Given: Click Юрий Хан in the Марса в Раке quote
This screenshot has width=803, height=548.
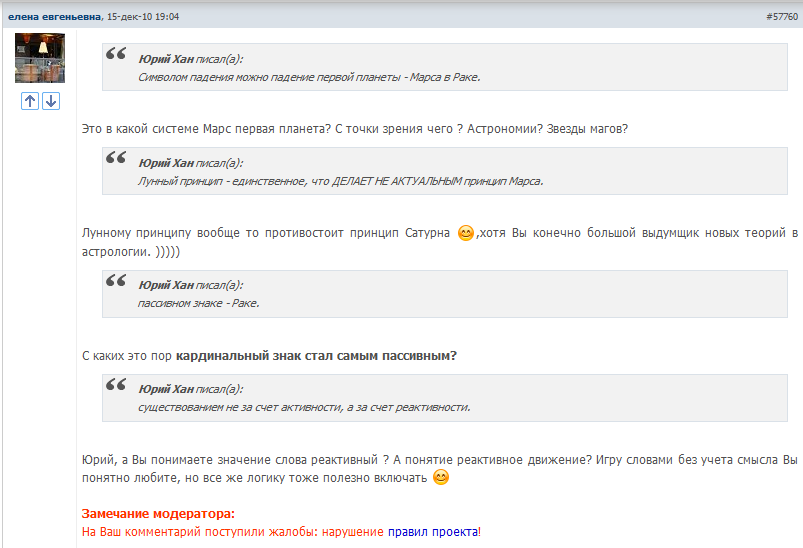Looking at the screenshot, I should point(166,59).
